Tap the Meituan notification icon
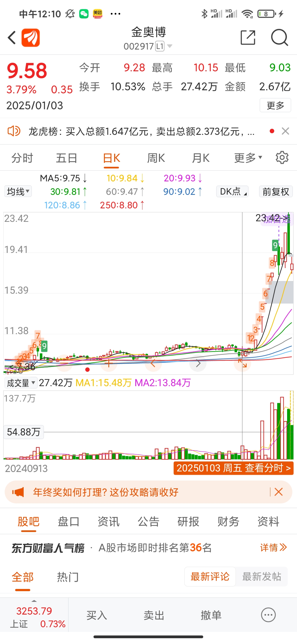 pyautogui.click(x=98, y=13)
